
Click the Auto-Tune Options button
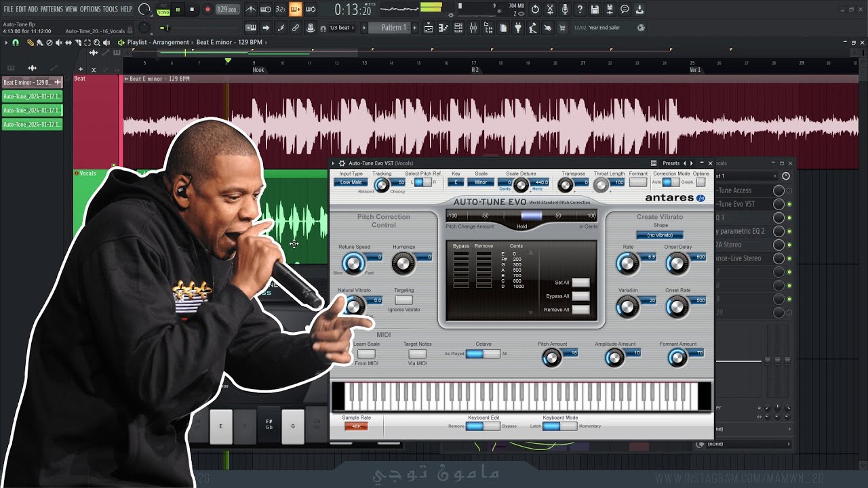click(x=701, y=182)
